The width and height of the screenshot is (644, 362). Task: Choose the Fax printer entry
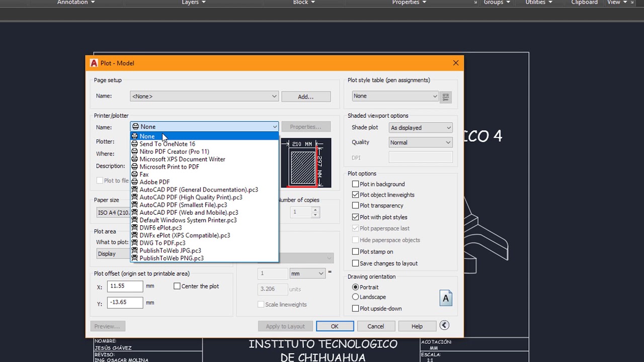(x=204, y=174)
